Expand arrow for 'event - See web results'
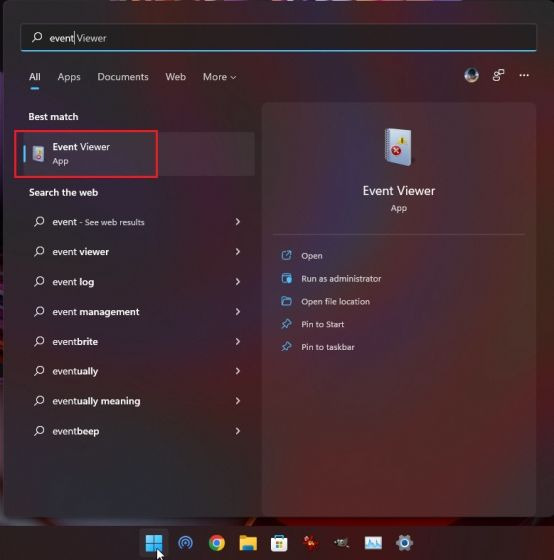Image resolution: width=554 pixels, height=560 pixels. pos(238,222)
